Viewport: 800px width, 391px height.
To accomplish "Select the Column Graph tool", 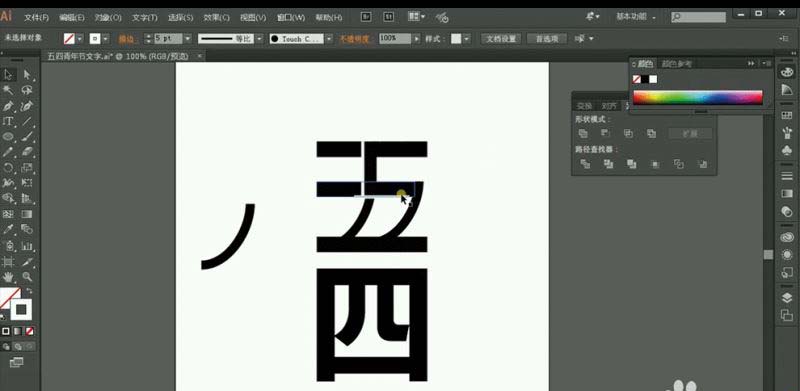I will click(27, 246).
